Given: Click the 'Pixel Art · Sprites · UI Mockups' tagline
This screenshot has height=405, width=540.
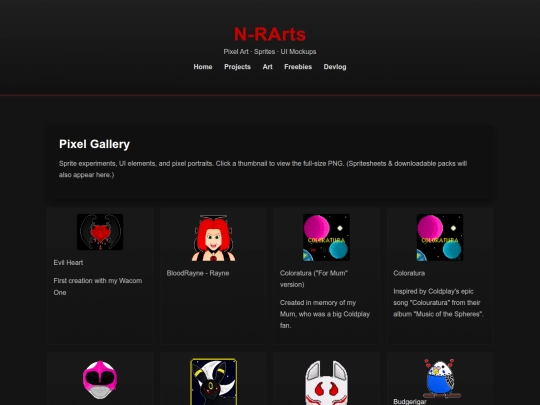Looking at the screenshot, I should 270,52.
